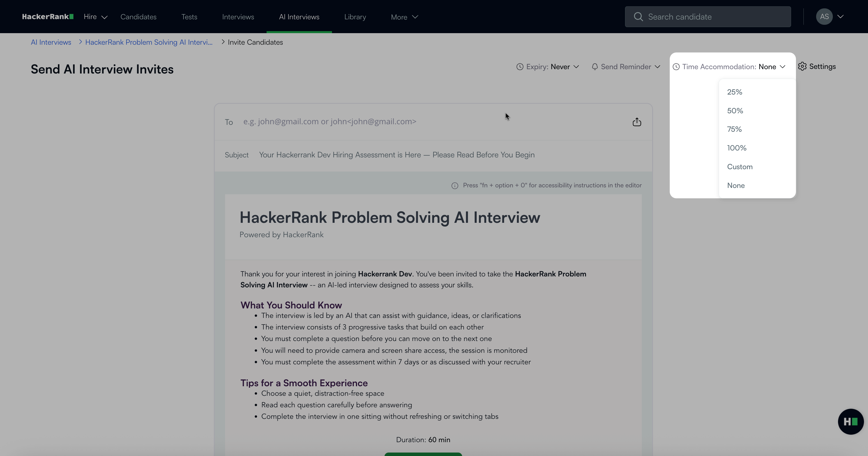This screenshot has height=456, width=868.
Task: Open HackerRank Problem Solving AI Interview breadcrumb
Action: tap(149, 42)
